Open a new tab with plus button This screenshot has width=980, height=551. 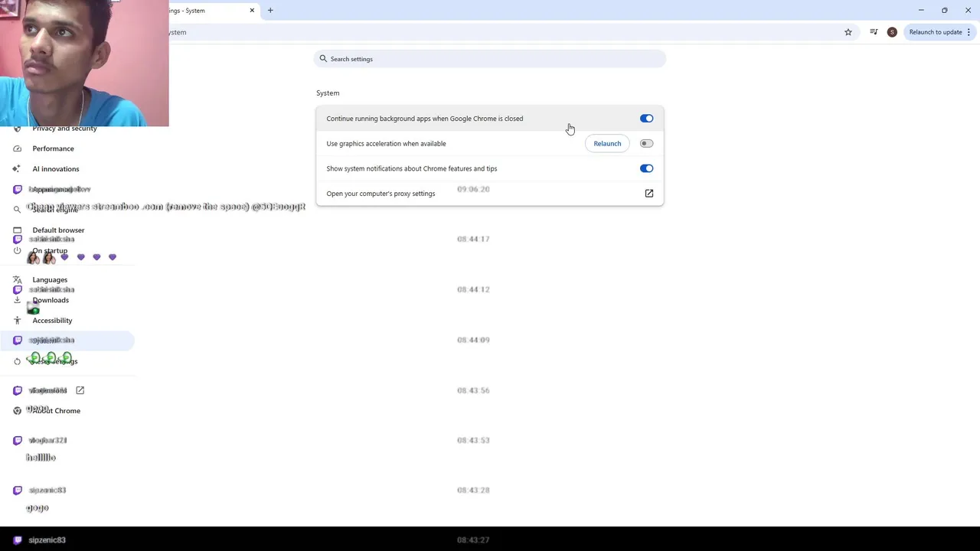pos(270,11)
